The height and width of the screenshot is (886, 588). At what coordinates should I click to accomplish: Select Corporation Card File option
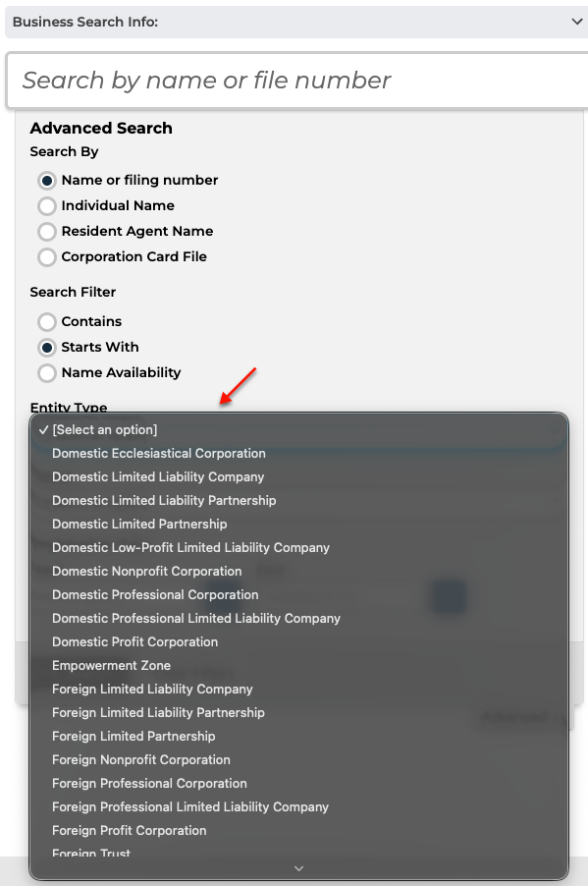pos(47,257)
